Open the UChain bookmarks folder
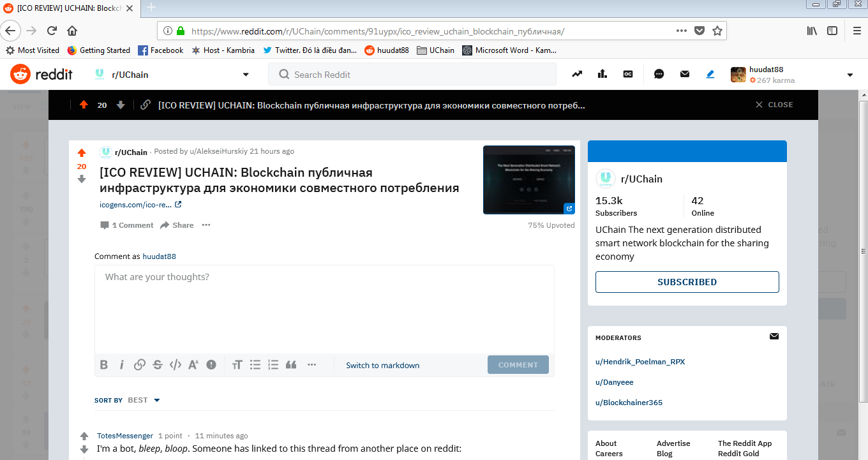Viewport: 868px width, 460px height. [x=435, y=50]
